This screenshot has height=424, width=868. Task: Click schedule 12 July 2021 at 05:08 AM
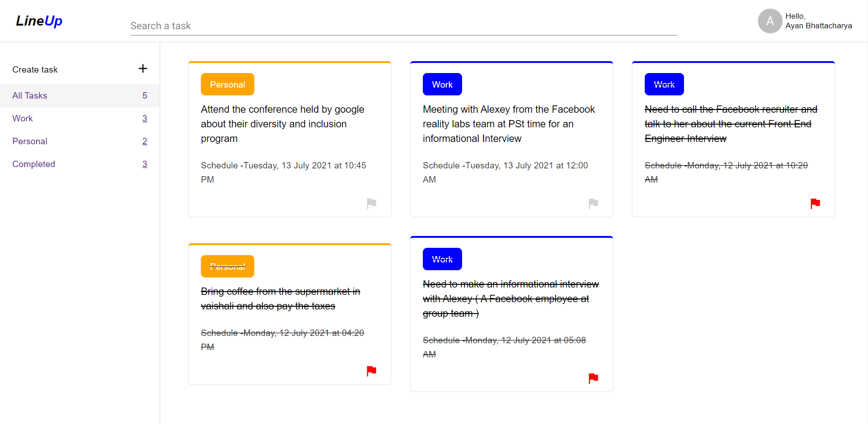(x=504, y=347)
